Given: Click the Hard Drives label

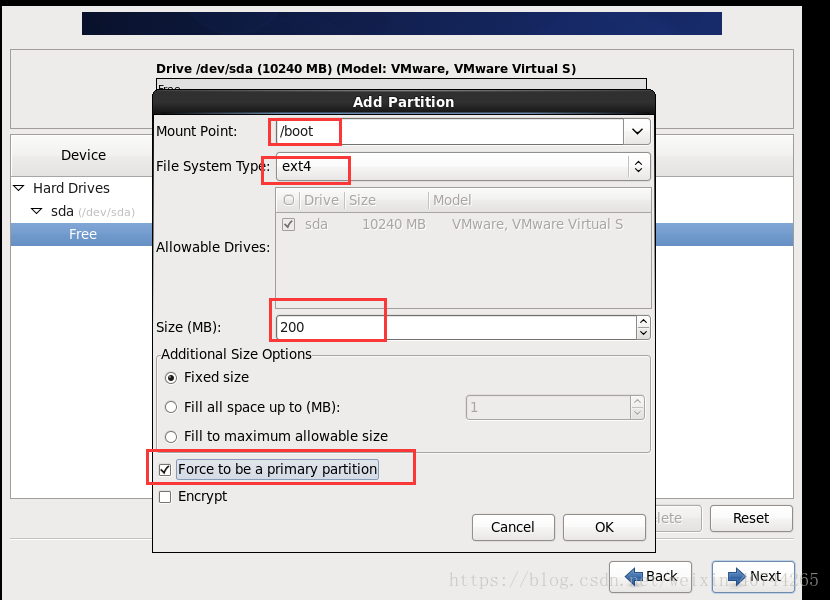Looking at the screenshot, I should [x=71, y=188].
